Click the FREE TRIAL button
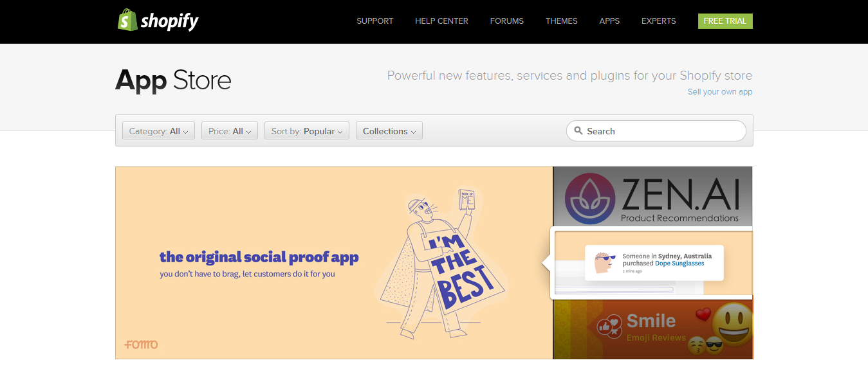 tap(725, 21)
